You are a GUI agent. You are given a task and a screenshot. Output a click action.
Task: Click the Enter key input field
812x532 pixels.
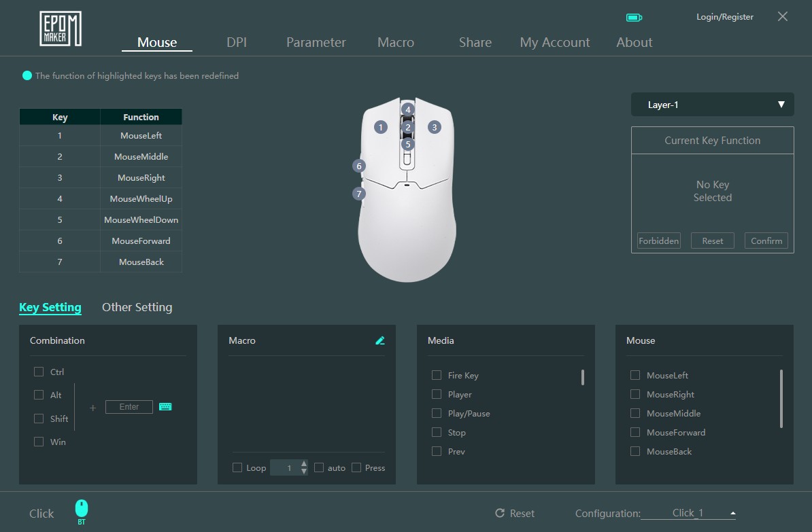point(129,407)
